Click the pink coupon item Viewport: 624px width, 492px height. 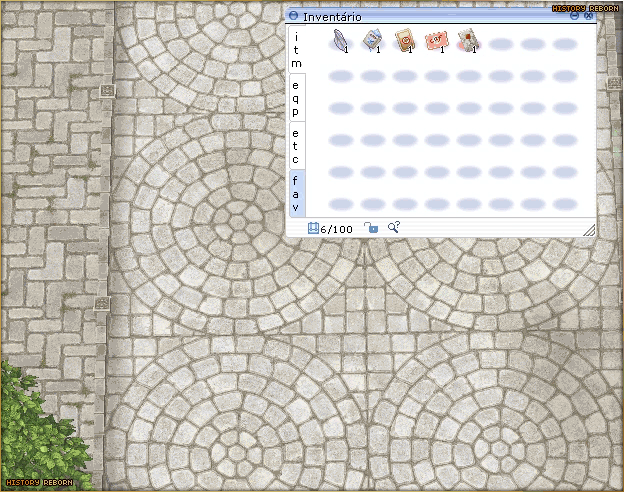[436, 40]
